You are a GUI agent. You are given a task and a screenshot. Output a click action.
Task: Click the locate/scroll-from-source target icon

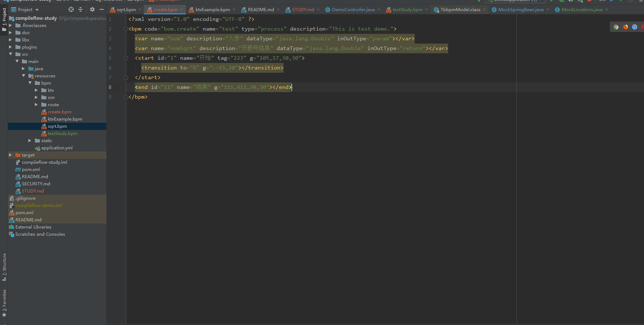(71, 9)
